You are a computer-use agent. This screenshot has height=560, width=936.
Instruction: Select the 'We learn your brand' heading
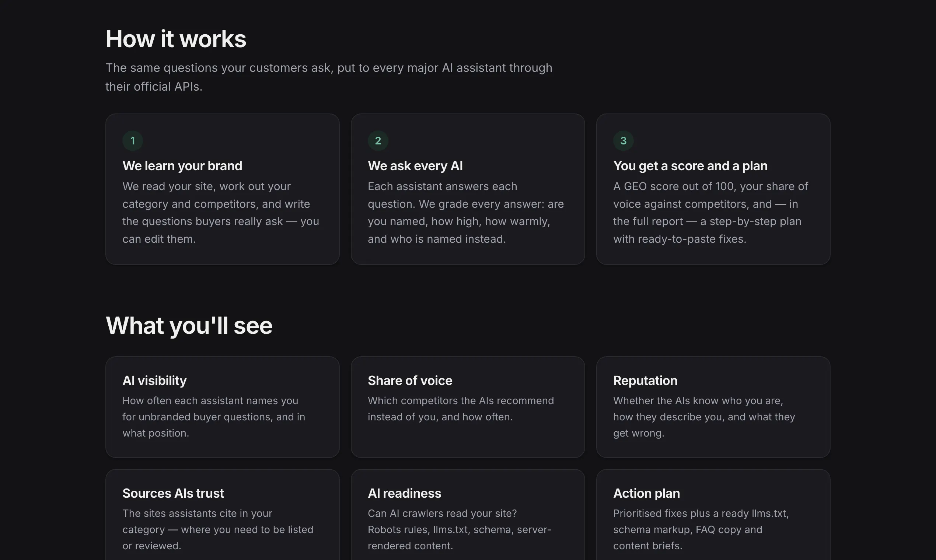coord(182,166)
